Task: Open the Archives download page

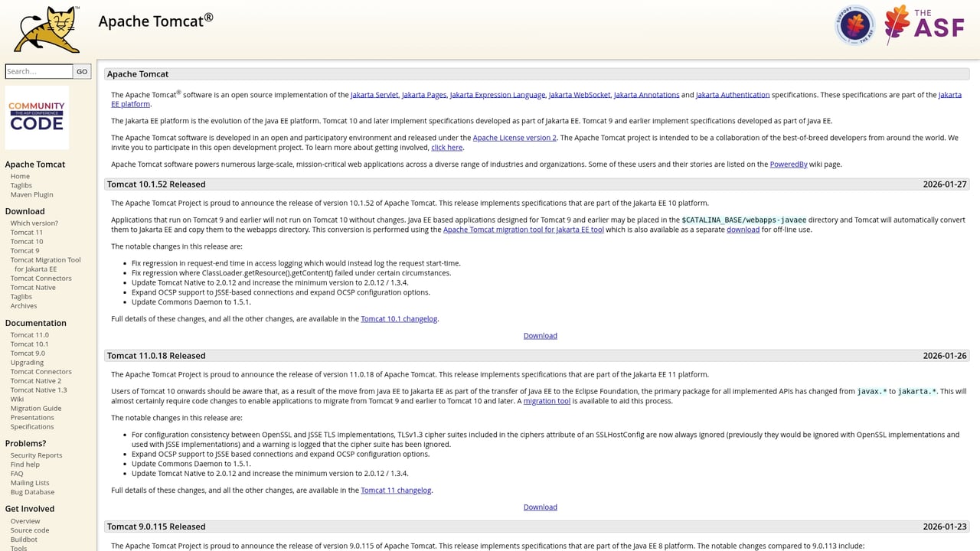Action: [x=23, y=305]
